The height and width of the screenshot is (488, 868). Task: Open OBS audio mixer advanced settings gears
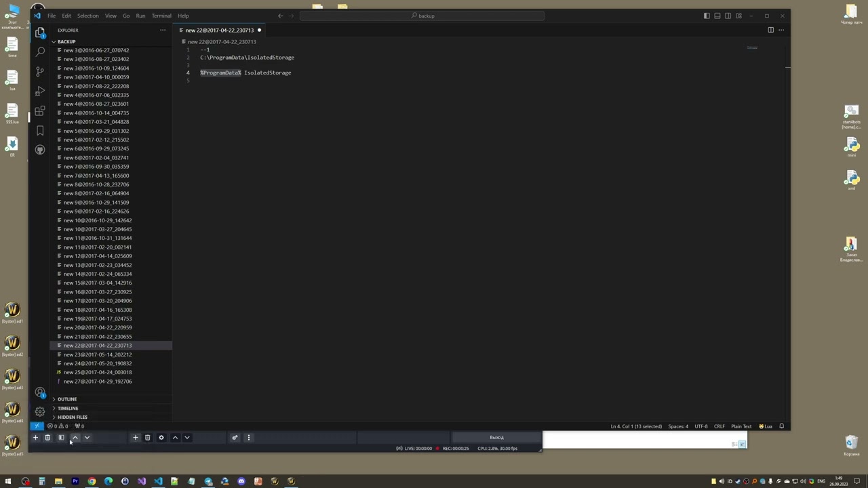(235, 438)
